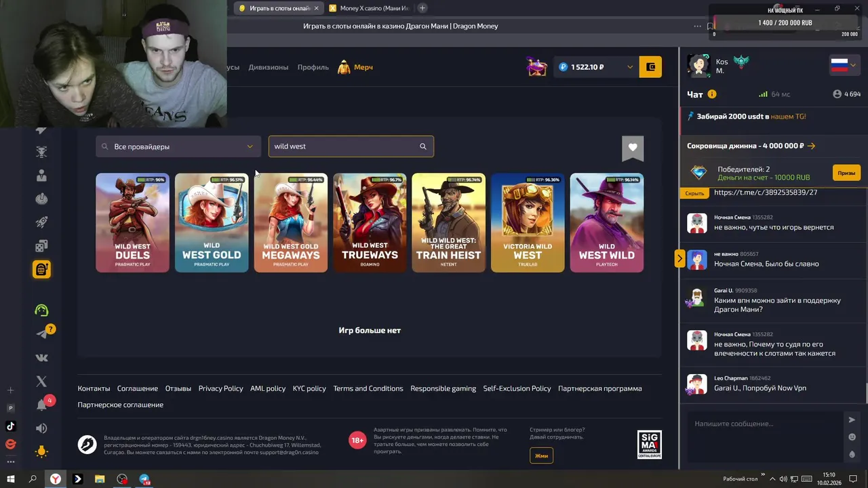Open the rocket crash game sidebar icon

[x=41, y=222]
